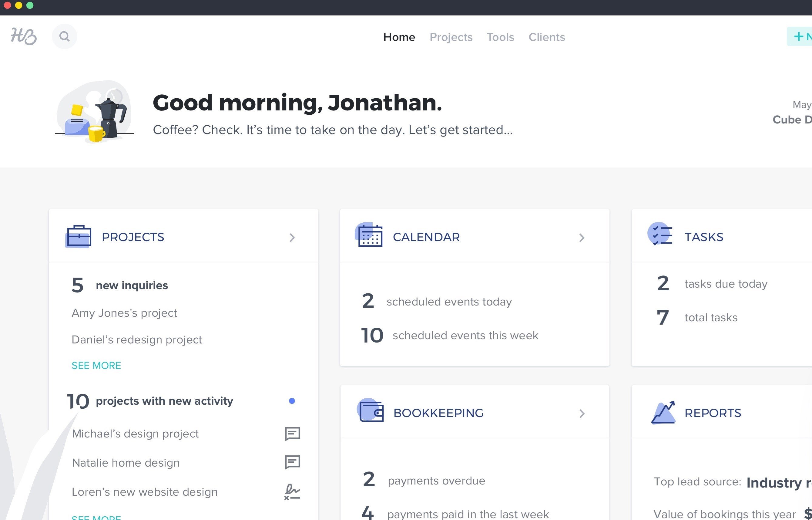Click the new activity notification dot

292,401
